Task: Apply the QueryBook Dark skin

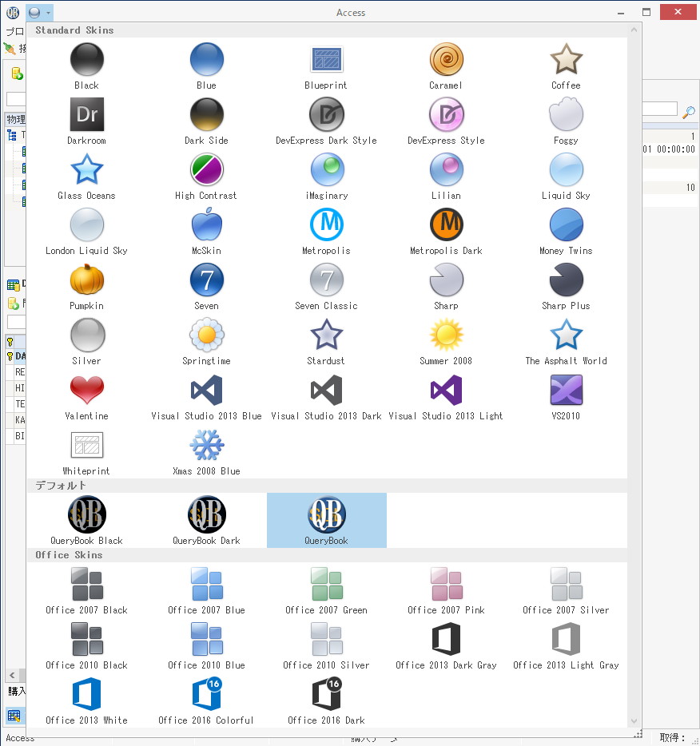Action: tap(206, 521)
